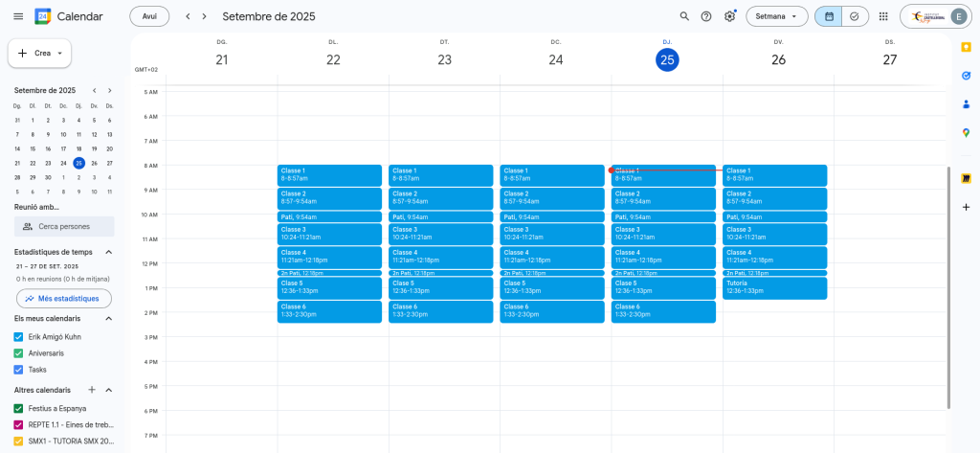The height and width of the screenshot is (453, 980).
Task: Click the Cerca persones search field
Action: tap(64, 226)
